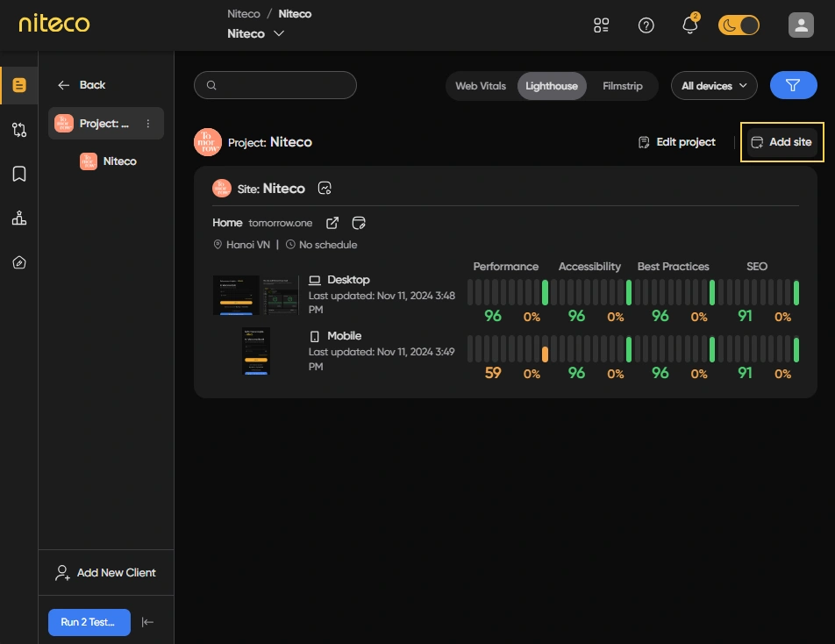Click the SEO column header
This screenshot has width=835, height=644.
(757, 267)
